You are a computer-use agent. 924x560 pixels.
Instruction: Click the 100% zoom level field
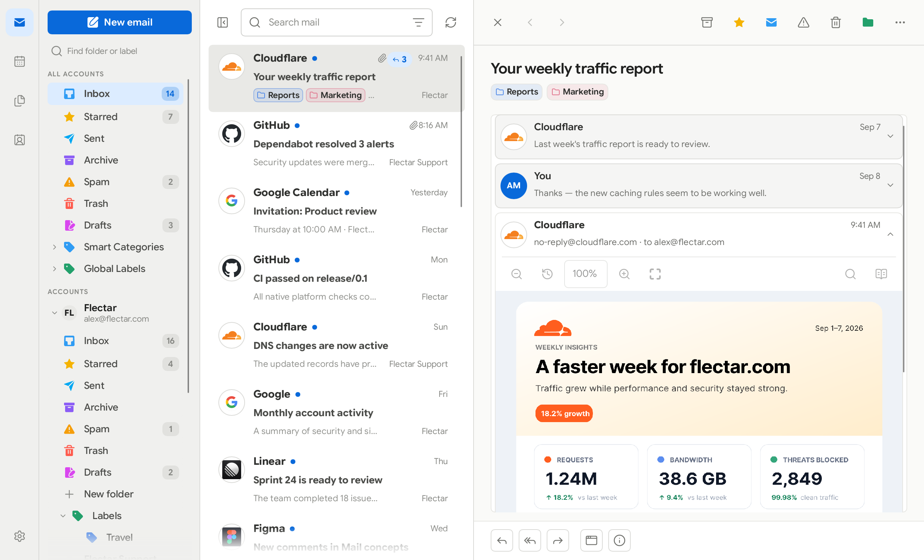[585, 274]
